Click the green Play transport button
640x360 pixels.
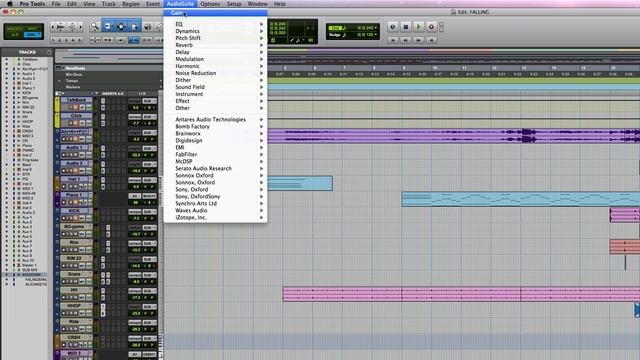[x=418, y=27]
